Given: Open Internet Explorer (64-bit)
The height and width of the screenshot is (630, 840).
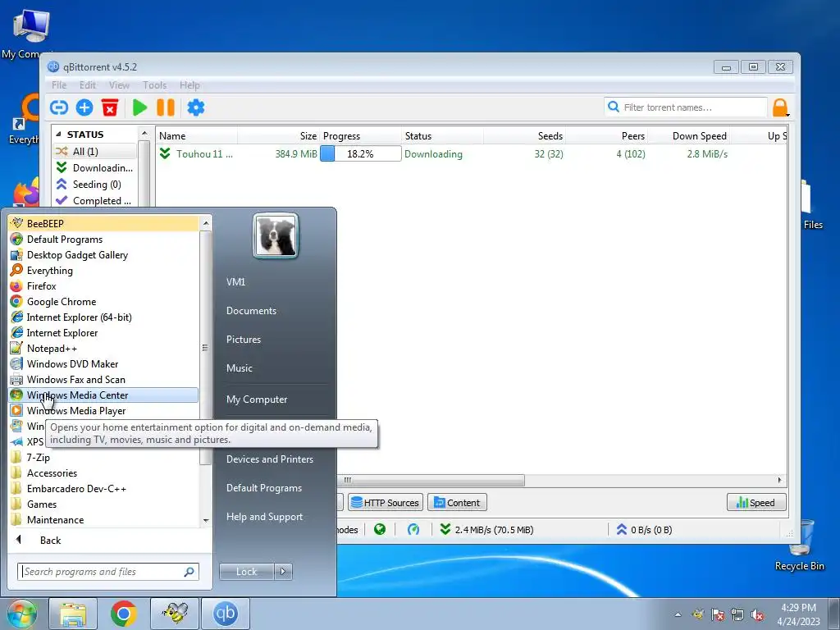Looking at the screenshot, I should [103, 317].
